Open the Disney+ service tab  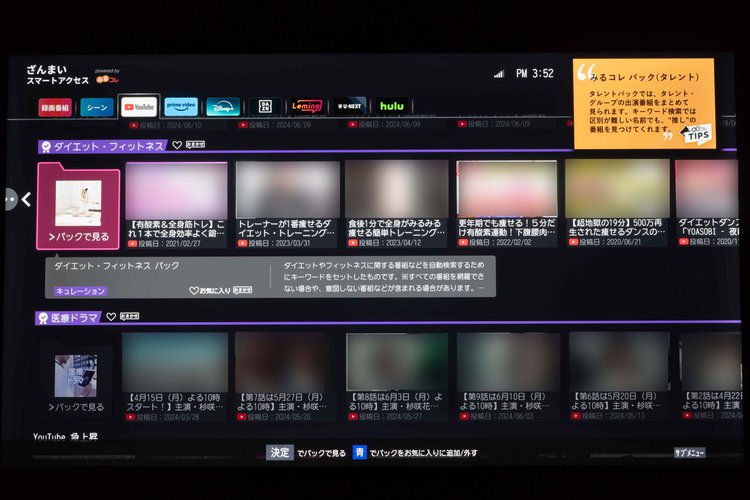(x=223, y=107)
